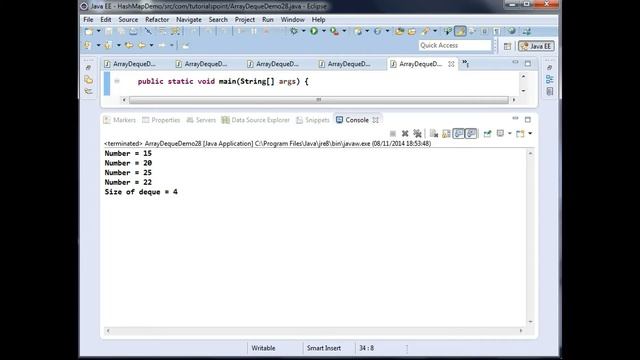Screen dimensions: 640x360
Task: Open the Project menu
Action: [x=245, y=20]
